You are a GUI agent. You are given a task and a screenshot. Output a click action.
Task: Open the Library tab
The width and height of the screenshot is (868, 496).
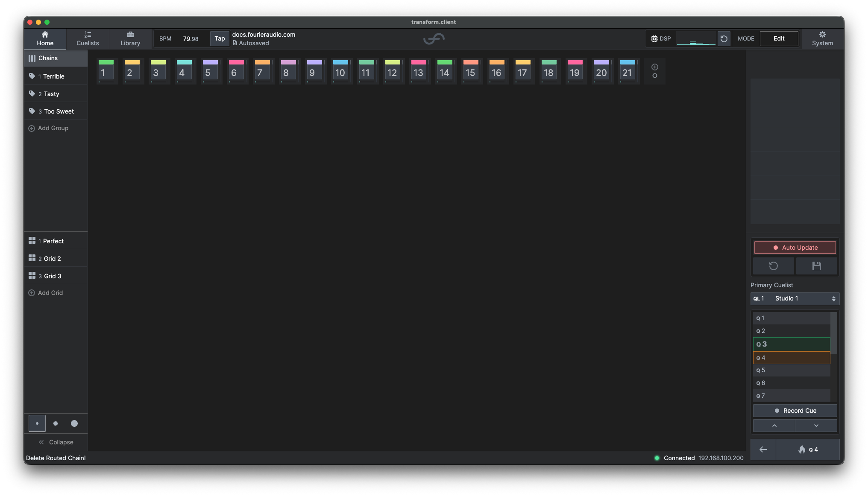coord(130,38)
